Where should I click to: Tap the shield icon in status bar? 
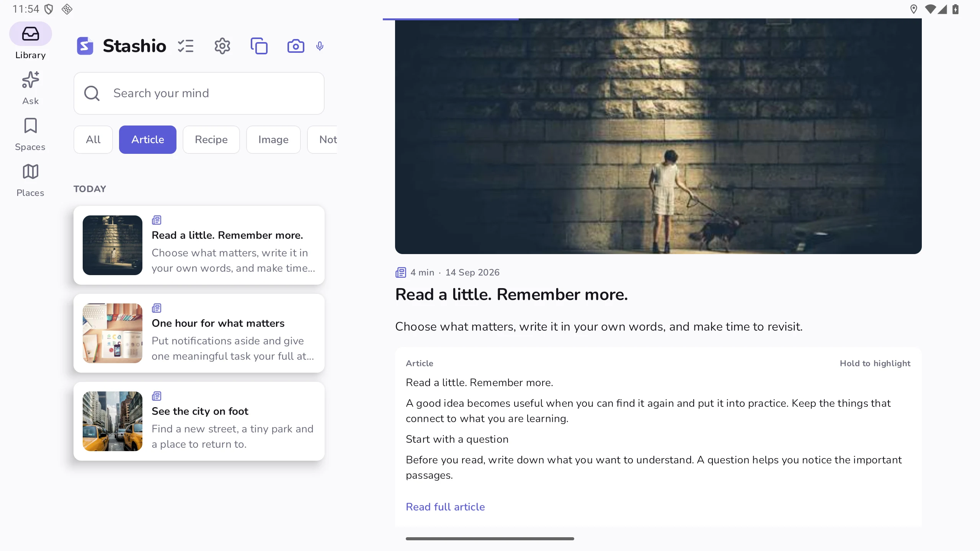click(49, 9)
